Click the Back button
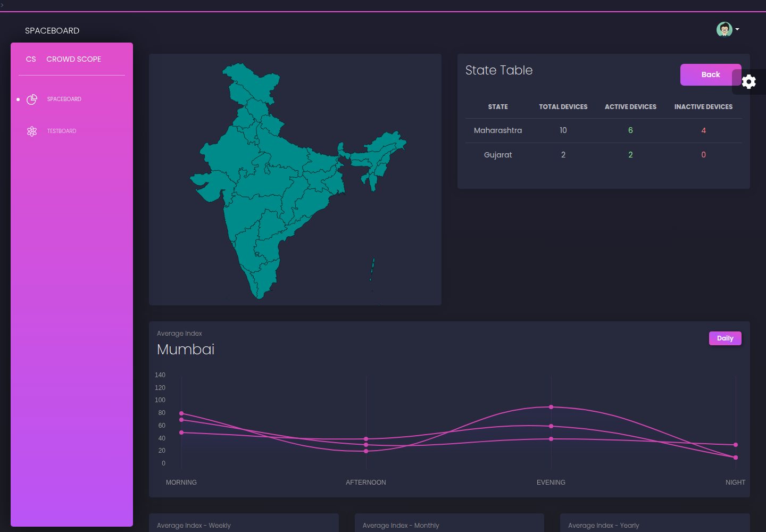This screenshot has height=532, width=766. 710,74
